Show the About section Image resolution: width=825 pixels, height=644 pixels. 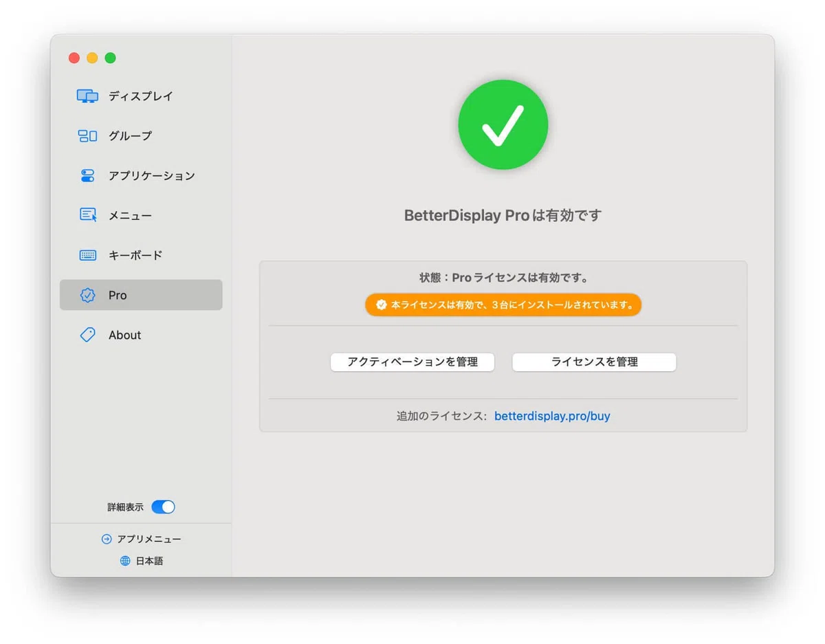pos(141,335)
